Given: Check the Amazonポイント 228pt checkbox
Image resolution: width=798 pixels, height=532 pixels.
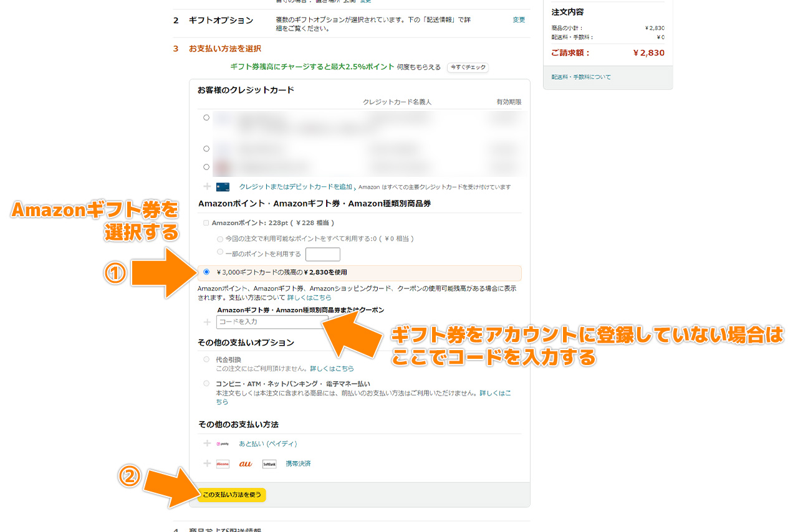Looking at the screenshot, I should (206, 223).
